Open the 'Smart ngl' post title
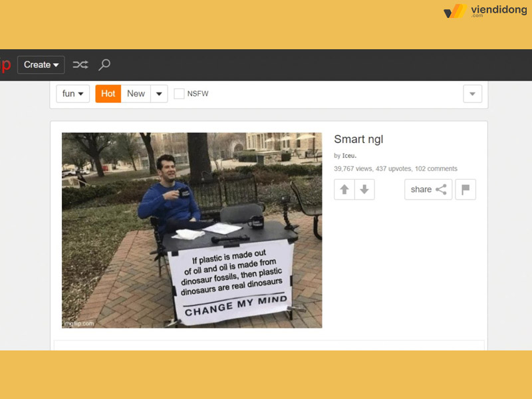This screenshot has width=532, height=399. click(358, 139)
